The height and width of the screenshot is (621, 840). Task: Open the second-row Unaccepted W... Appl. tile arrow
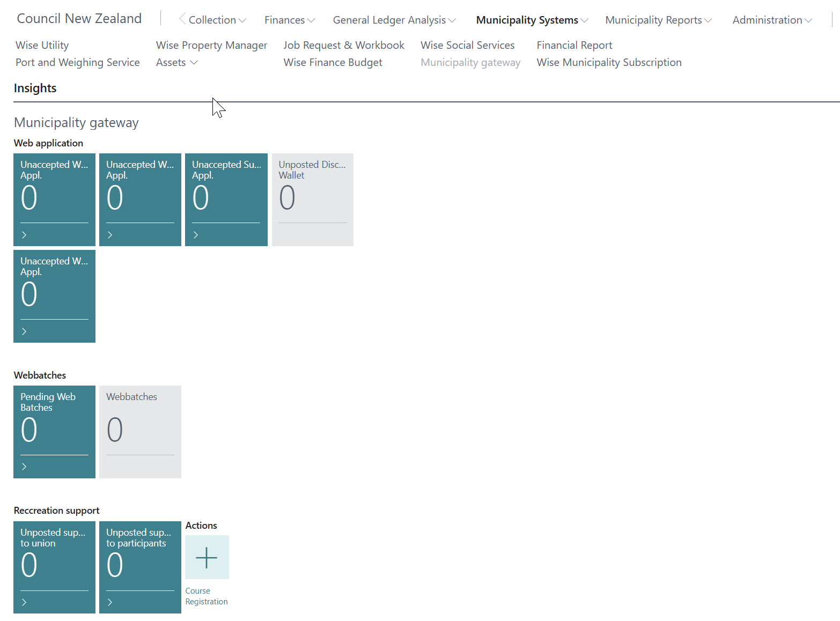click(24, 331)
